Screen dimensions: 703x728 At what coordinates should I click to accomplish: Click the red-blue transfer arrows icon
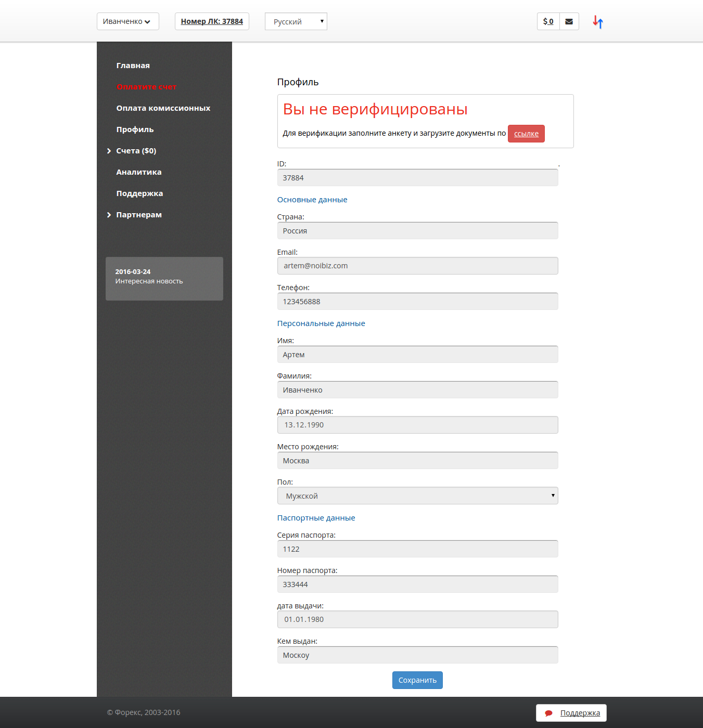pos(598,22)
